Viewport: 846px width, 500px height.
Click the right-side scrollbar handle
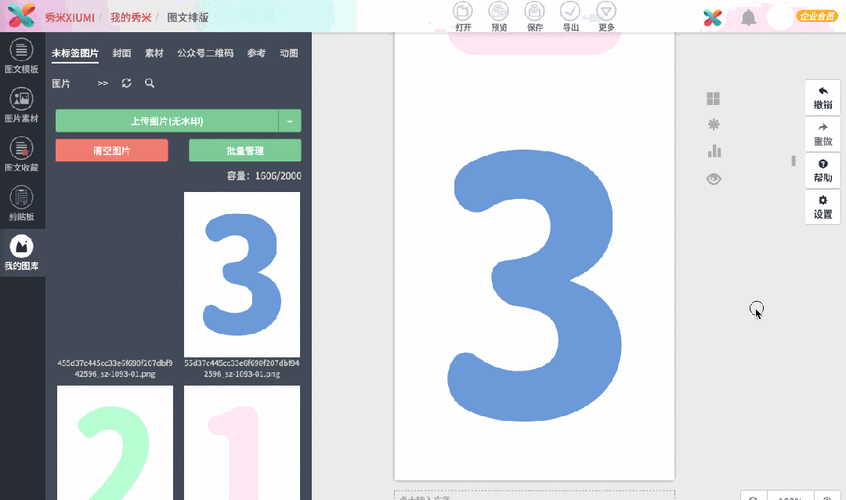(793, 161)
